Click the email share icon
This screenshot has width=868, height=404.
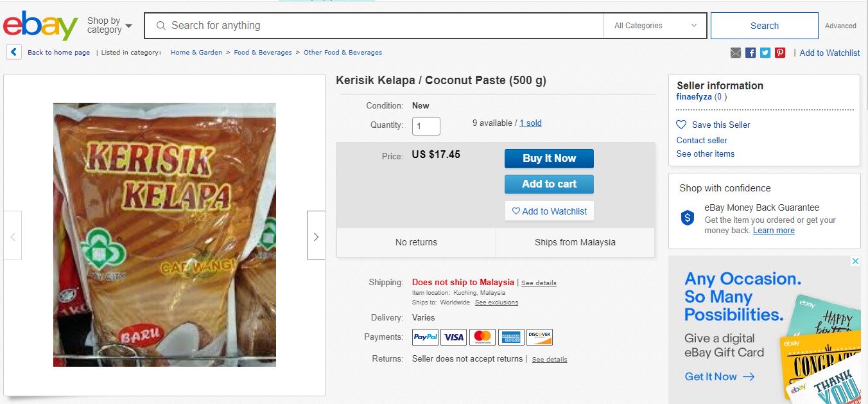736,53
